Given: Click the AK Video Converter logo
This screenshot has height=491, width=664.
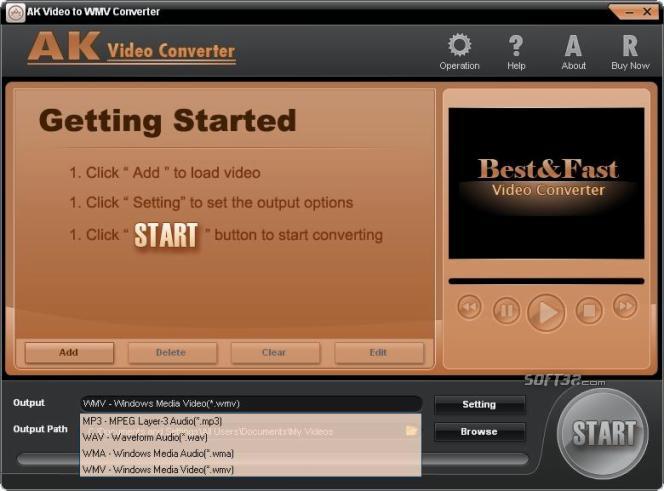Looking at the screenshot, I should [131, 47].
